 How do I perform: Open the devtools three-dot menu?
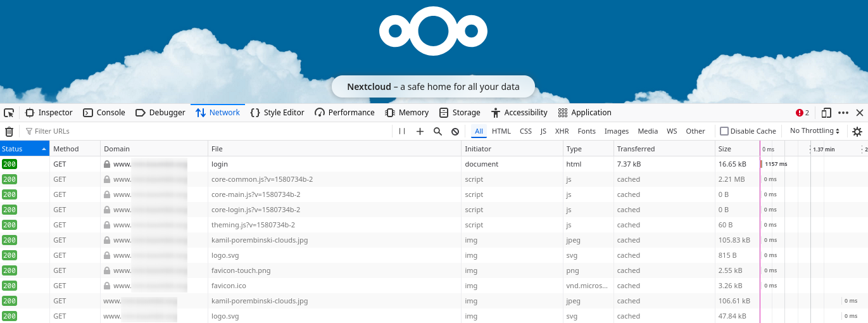pos(843,113)
